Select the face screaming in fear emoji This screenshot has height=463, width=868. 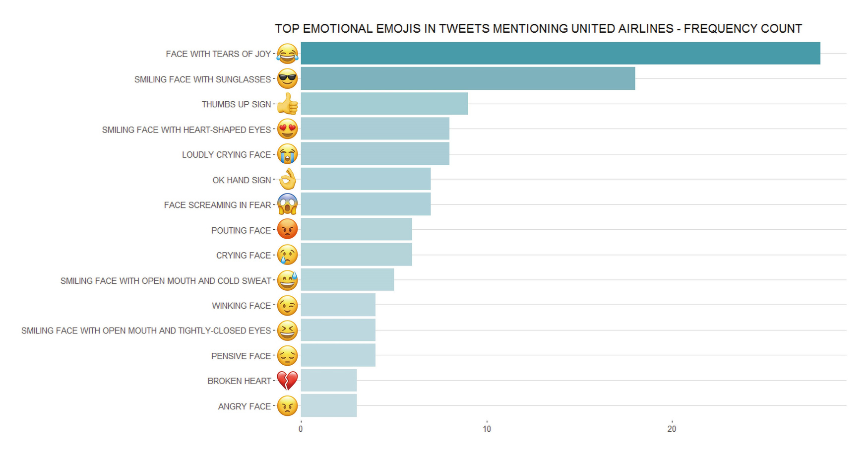[x=287, y=204]
